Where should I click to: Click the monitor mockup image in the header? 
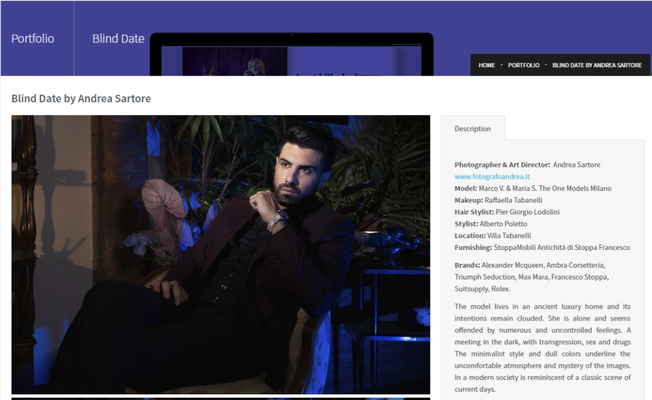[291, 54]
